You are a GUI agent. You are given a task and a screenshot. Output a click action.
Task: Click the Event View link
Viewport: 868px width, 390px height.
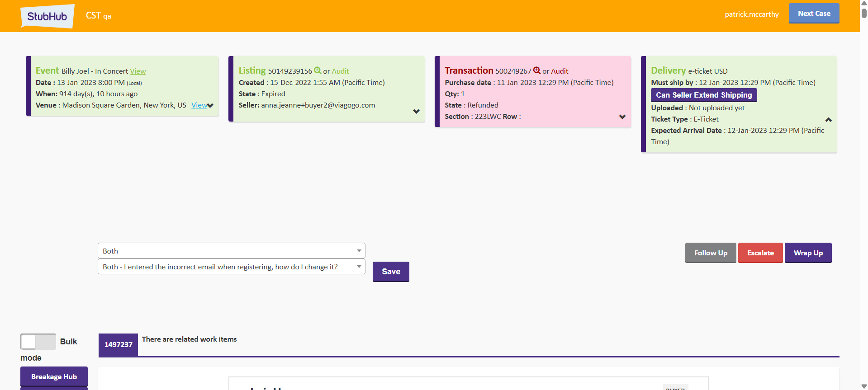click(x=138, y=71)
